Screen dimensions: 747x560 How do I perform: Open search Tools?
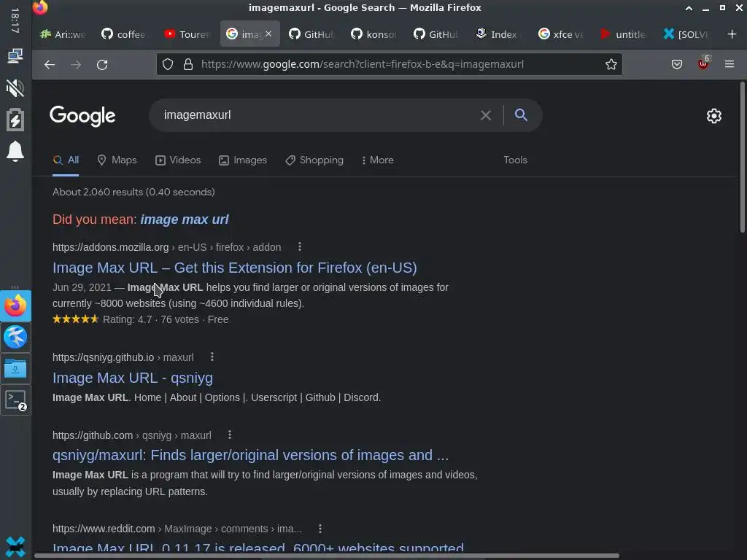click(516, 160)
